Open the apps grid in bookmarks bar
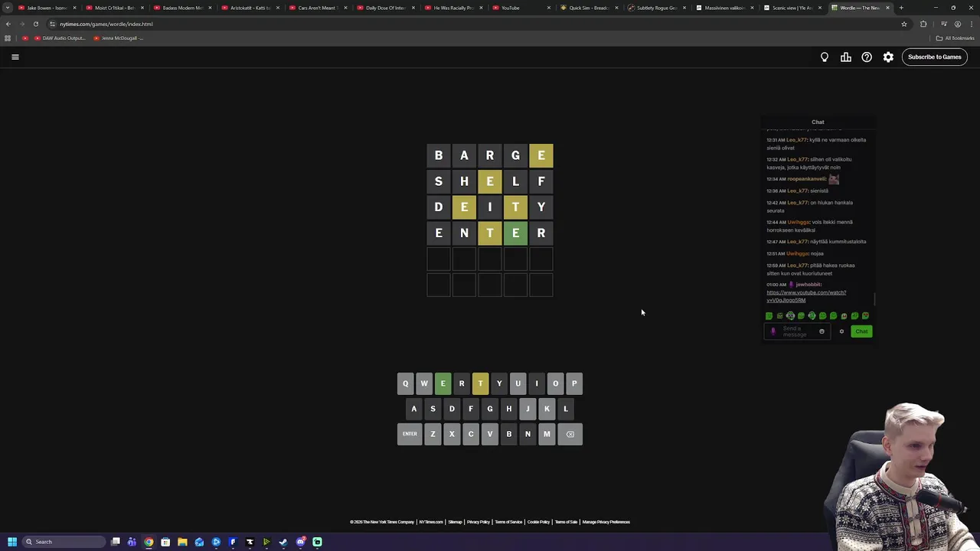The image size is (980, 551). [x=8, y=38]
